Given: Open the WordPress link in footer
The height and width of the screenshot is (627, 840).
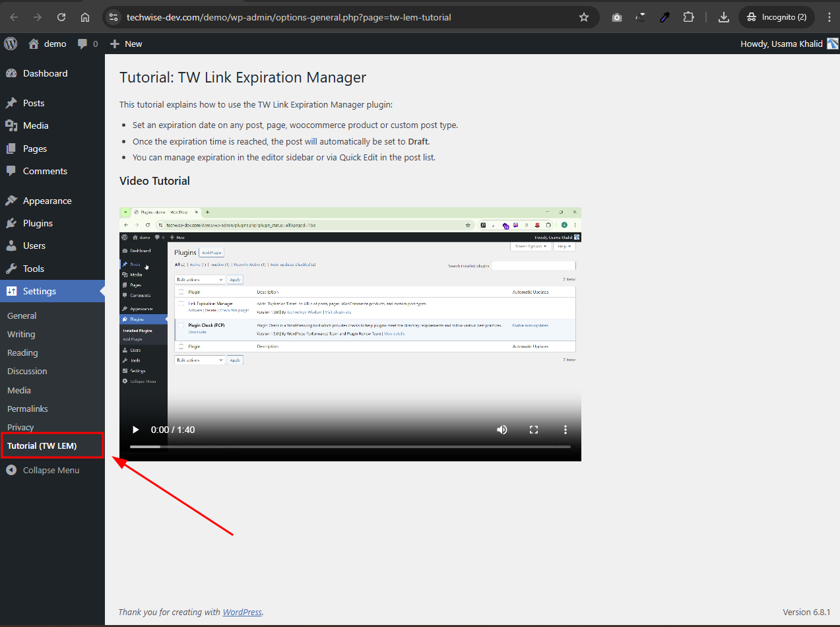Looking at the screenshot, I should (x=242, y=612).
